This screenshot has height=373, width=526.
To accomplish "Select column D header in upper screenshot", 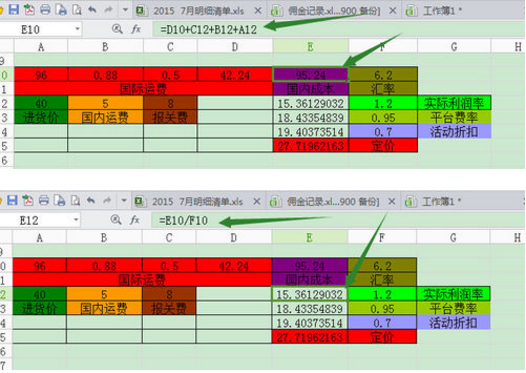I will coord(235,47).
